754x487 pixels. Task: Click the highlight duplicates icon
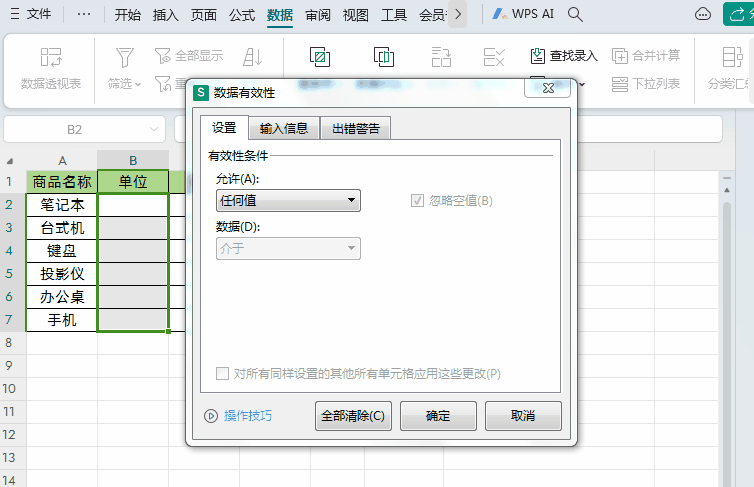click(x=320, y=57)
